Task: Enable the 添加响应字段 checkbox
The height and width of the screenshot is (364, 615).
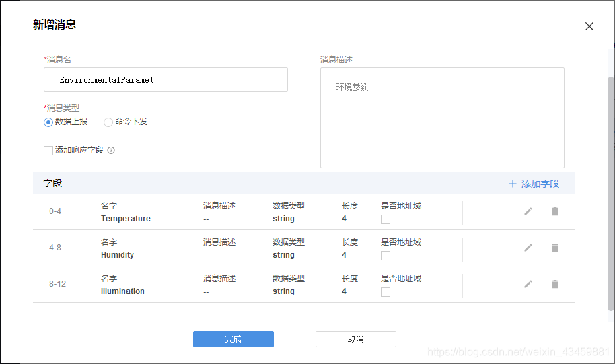Action: (48, 151)
